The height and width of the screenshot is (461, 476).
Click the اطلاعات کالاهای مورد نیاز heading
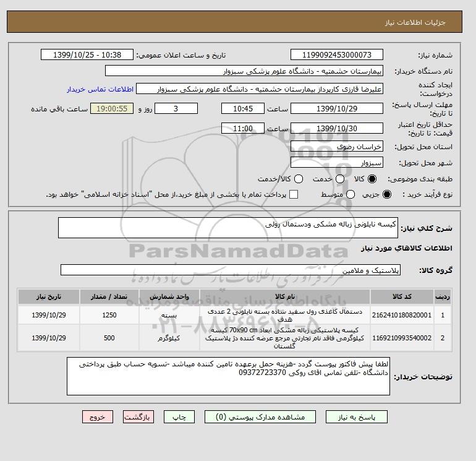click(x=407, y=248)
